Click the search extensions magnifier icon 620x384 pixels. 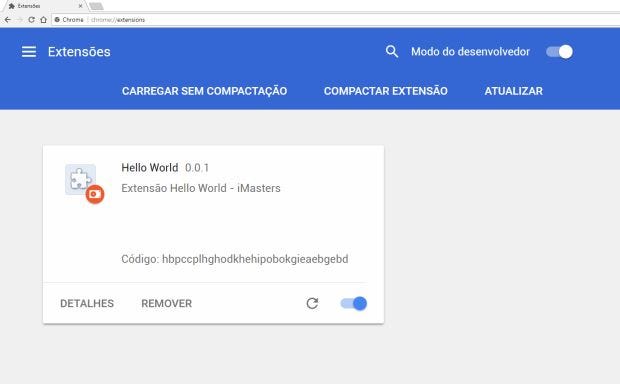tap(391, 51)
